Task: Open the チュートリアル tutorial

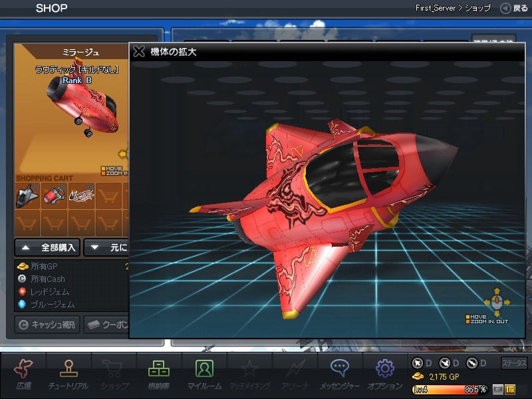Action: point(68,374)
